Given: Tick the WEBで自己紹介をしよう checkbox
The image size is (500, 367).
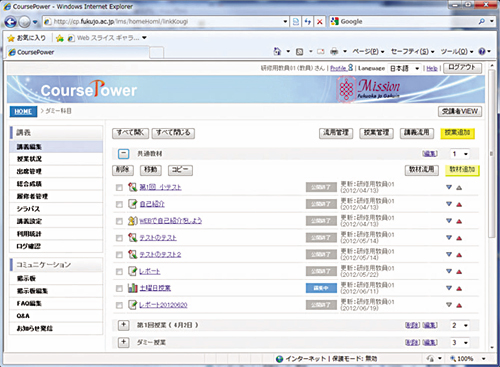Looking at the screenshot, I should (119, 221).
